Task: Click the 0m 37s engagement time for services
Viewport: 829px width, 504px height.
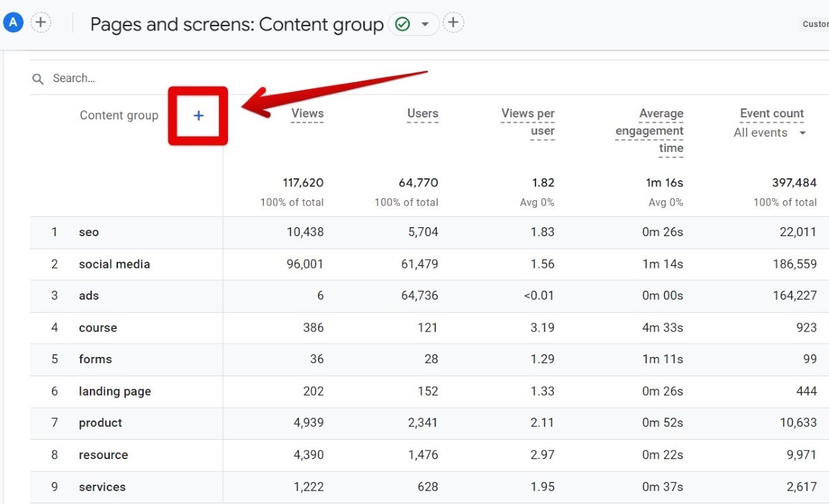Action: (x=663, y=487)
